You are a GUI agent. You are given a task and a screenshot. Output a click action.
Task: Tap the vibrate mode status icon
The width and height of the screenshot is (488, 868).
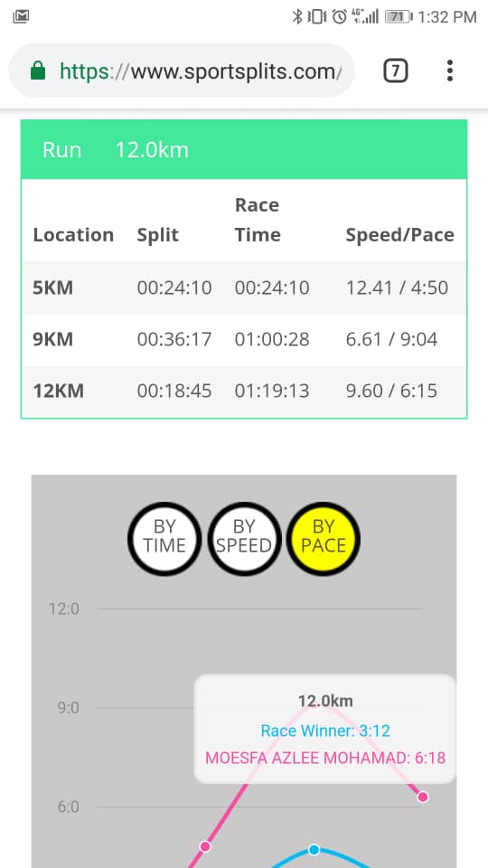[317, 16]
